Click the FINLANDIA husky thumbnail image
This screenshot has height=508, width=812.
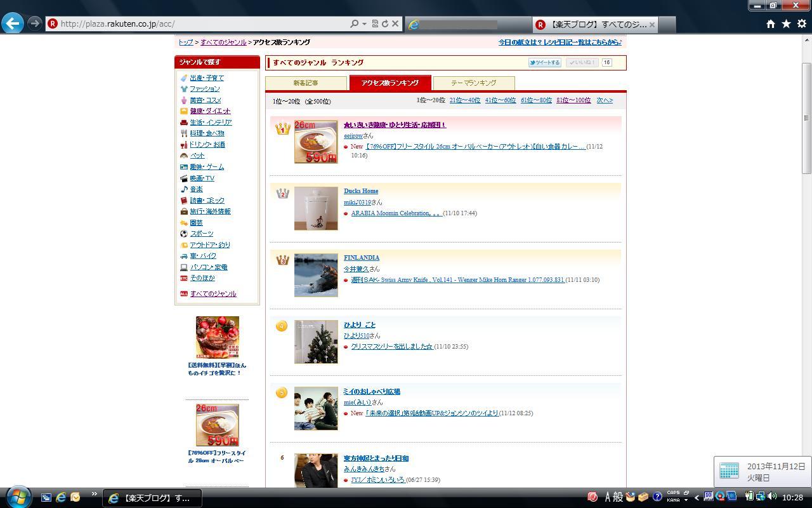[316, 275]
